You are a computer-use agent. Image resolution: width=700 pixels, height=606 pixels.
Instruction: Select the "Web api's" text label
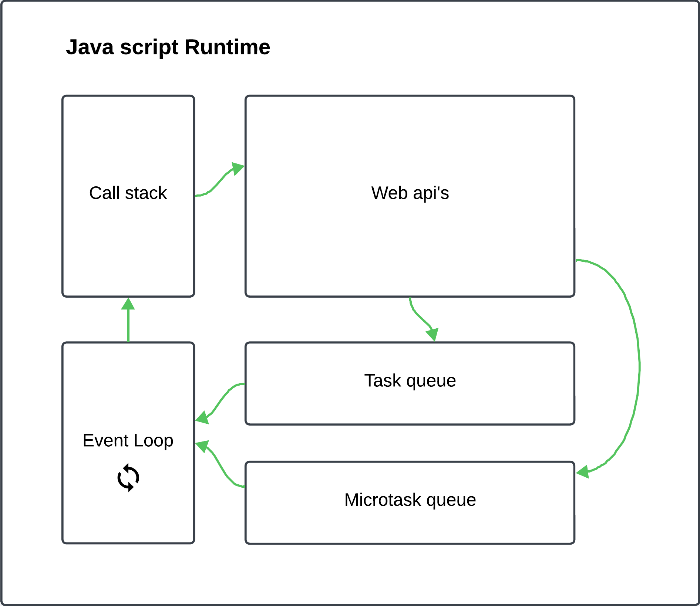[x=410, y=193]
